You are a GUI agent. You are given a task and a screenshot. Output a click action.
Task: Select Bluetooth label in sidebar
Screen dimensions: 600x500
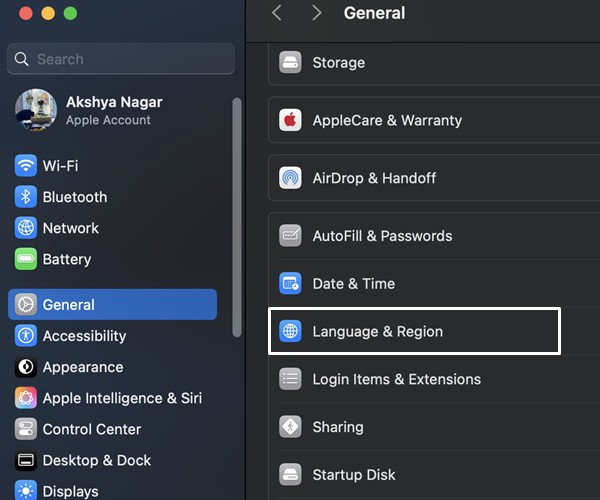click(x=75, y=197)
